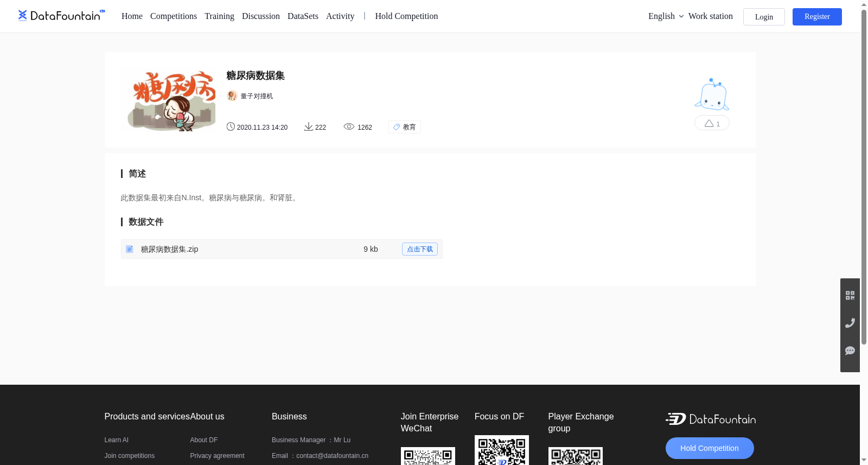The height and width of the screenshot is (465, 868).
Task: Click the file name 糖尿病数据集.zip
Action: coord(169,249)
